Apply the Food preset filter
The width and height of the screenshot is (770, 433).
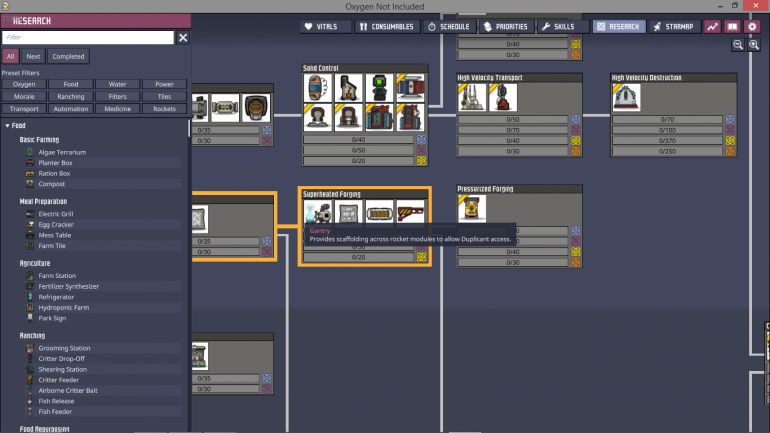click(x=71, y=84)
